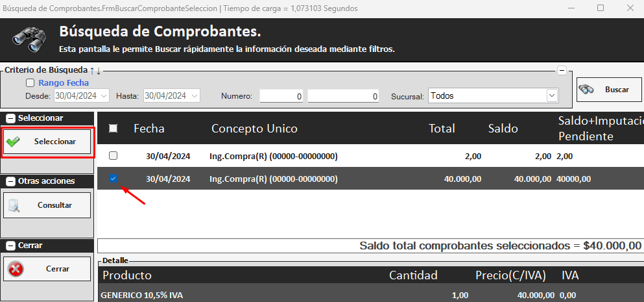Click the Rango Fecha link label
Viewport: 644px width, 302px height.
coord(64,83)
